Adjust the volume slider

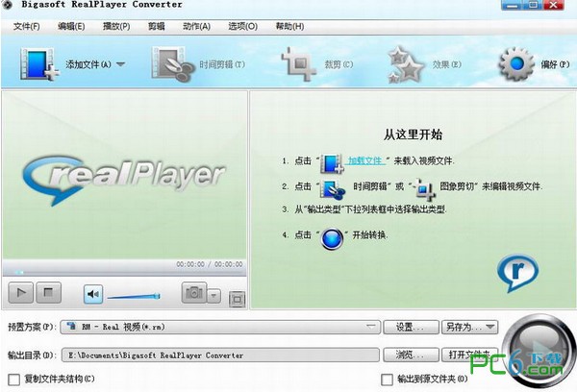pos(134,296)
